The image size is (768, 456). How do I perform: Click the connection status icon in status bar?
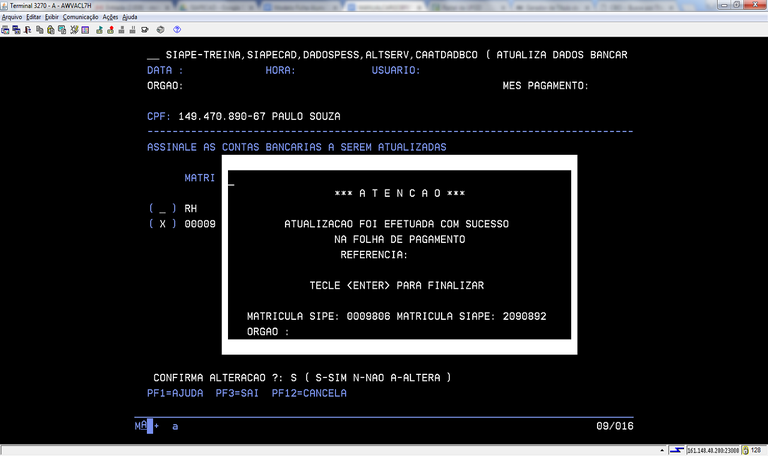(x=677, y=449)
